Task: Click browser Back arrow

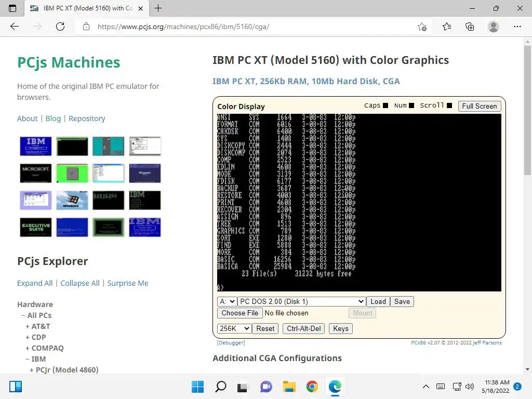Action: pos(14,26)
